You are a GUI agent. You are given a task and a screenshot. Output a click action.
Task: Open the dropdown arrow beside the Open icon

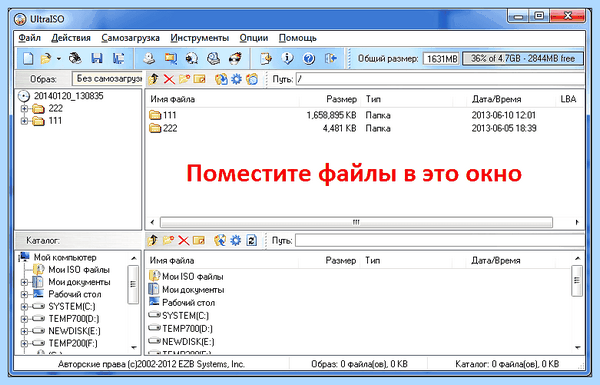pos(59,59)
